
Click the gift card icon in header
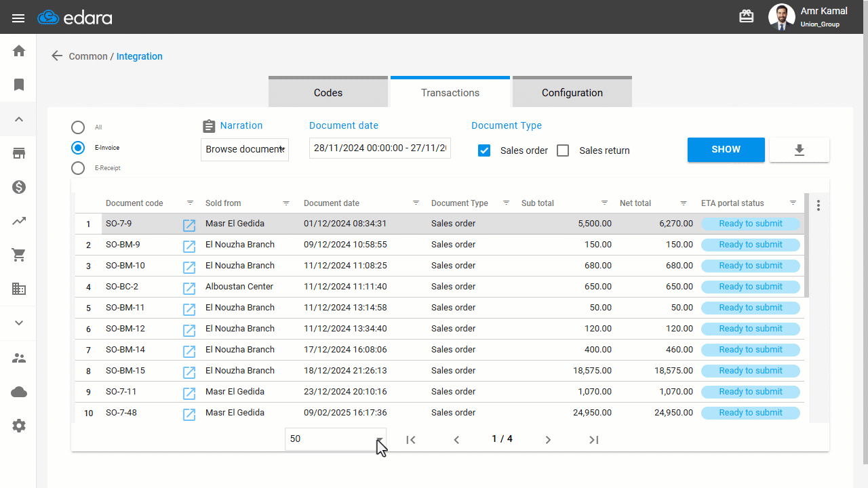pos(747,17)
